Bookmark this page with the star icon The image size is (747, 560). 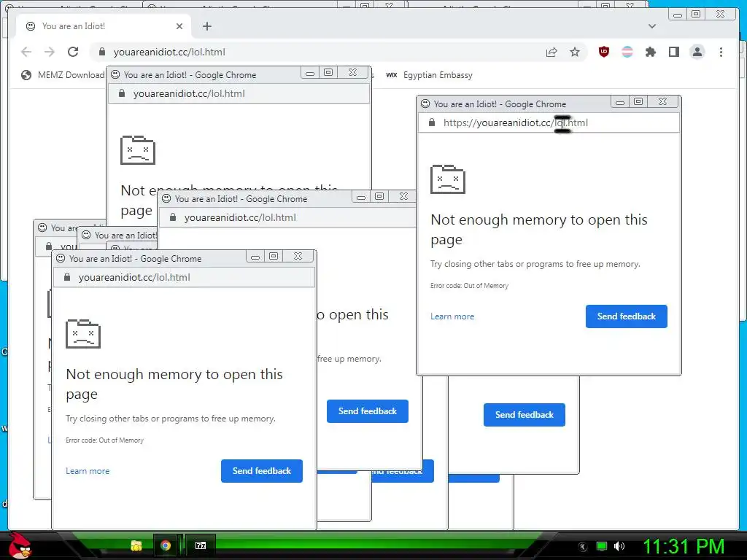click(575, 52)
